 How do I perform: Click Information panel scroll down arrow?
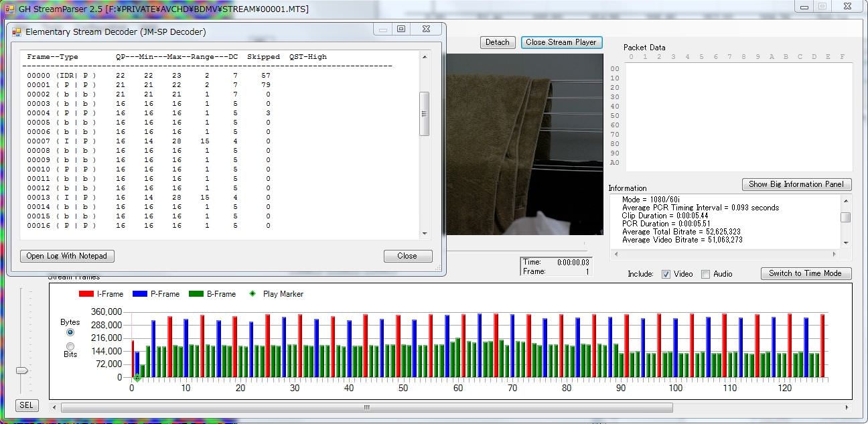pos(846,242)
